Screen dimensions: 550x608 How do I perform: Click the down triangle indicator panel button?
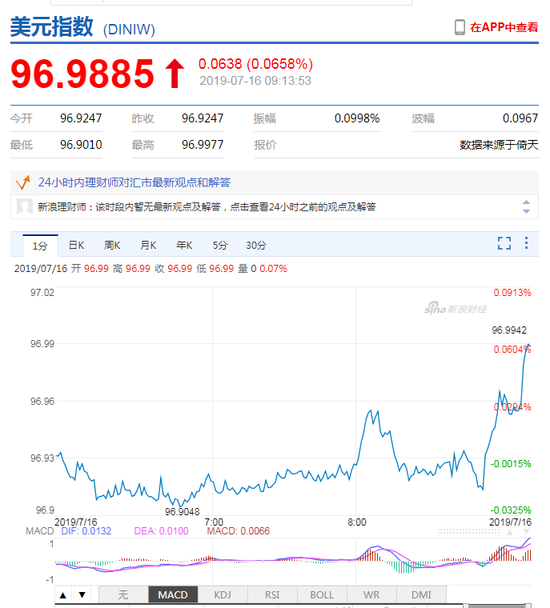[82, 595]
